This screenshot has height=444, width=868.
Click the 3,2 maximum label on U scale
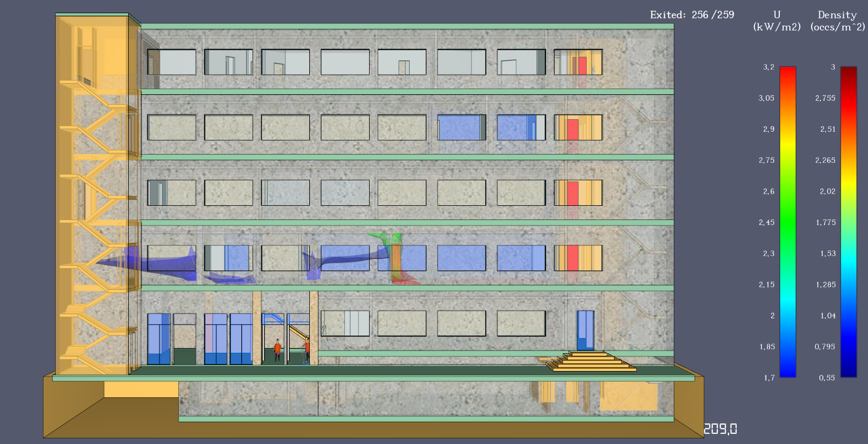pos(768,67)
